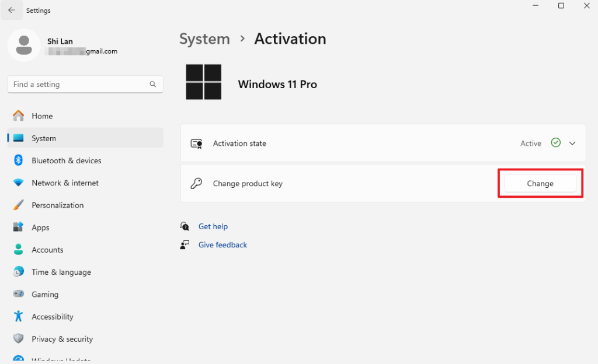Select the Accounts icon in sidebar
The height and width of the screenshot is (364, 598).
[18, 250]
